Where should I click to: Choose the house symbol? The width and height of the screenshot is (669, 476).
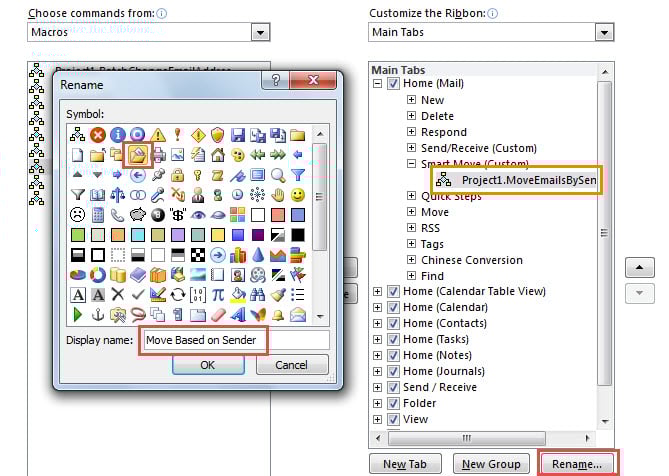tap(218, 154)
